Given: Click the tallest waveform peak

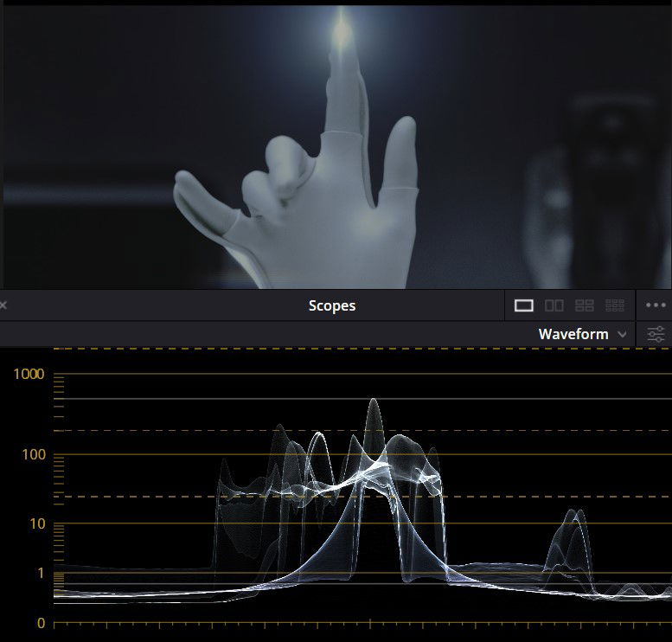Looking at the screenshot, I should coord(374,403).
